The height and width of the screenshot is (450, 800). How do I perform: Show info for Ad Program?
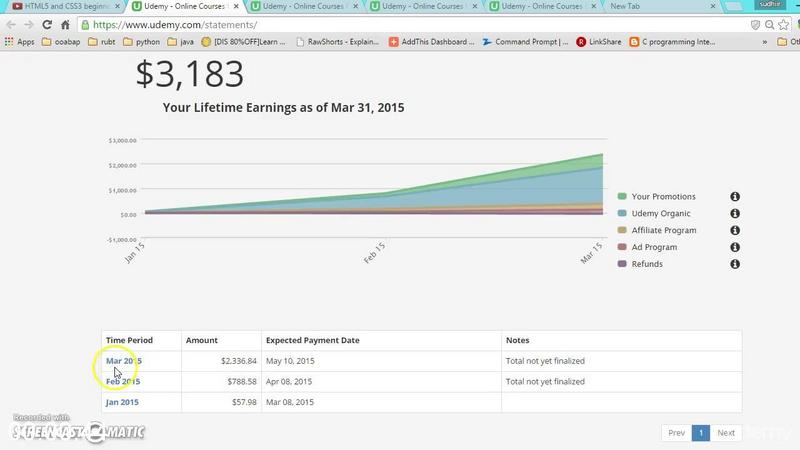coord(735,247)
